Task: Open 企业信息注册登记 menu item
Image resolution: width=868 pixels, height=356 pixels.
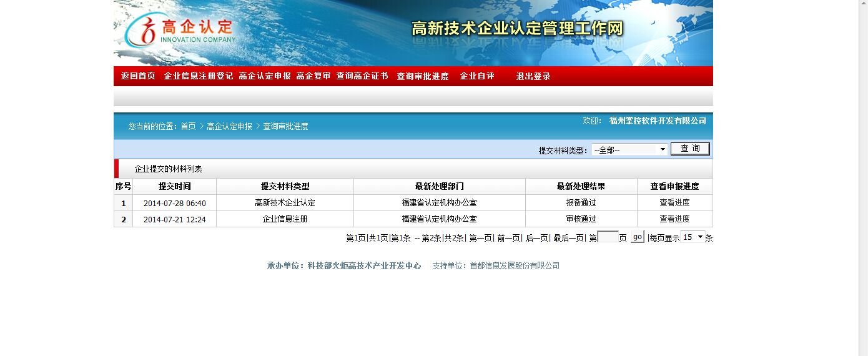Action: (x=199, y=76)
